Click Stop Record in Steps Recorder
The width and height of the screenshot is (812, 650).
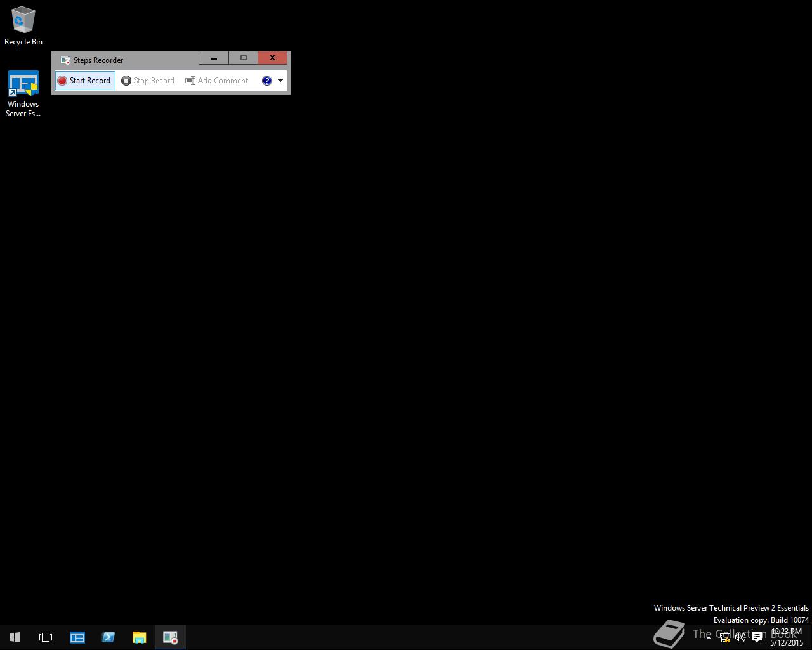[x=148, y=81]
